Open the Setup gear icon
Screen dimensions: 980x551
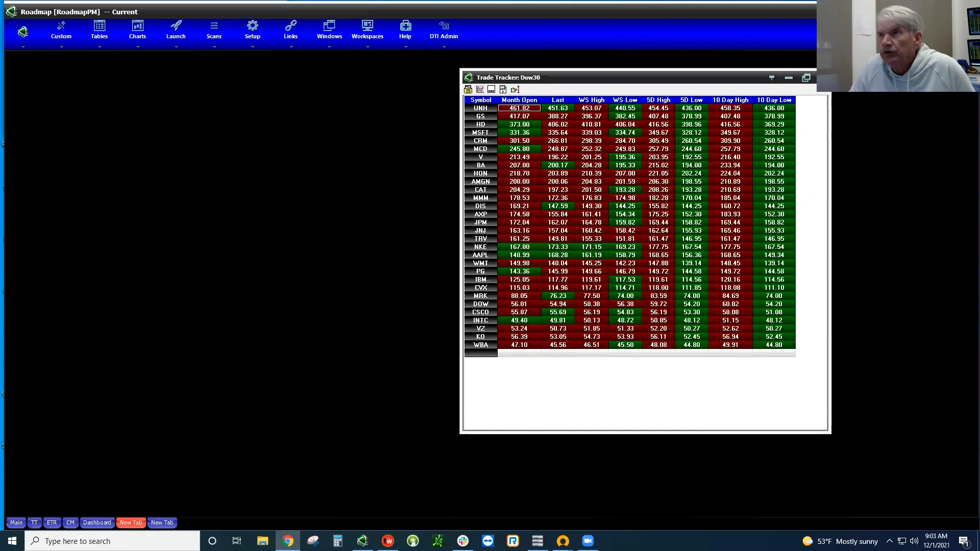click(252, 26)
